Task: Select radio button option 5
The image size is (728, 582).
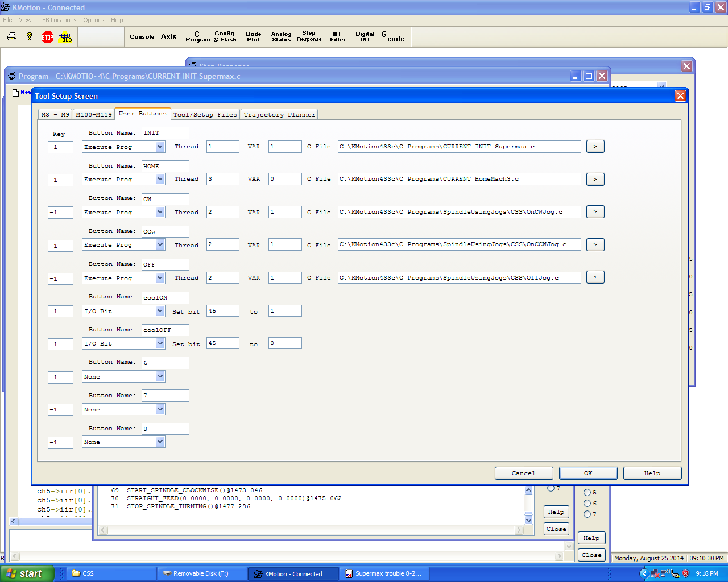Action: coord(587,493)
